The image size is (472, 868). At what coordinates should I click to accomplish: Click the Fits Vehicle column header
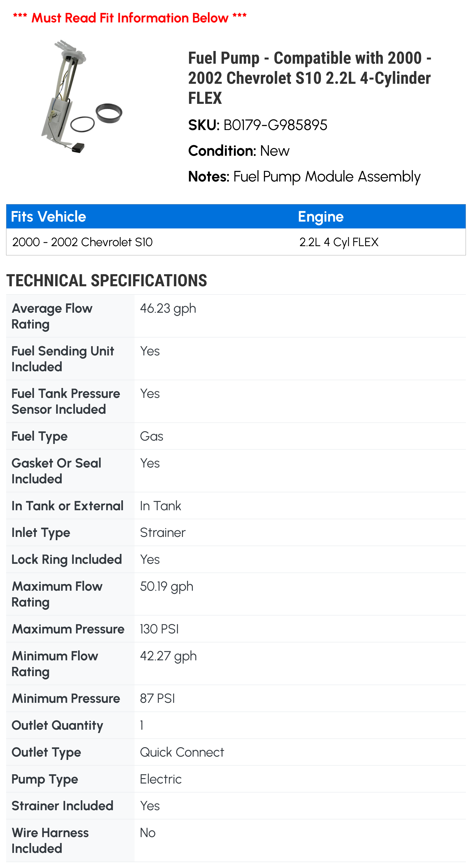(49, 217)
